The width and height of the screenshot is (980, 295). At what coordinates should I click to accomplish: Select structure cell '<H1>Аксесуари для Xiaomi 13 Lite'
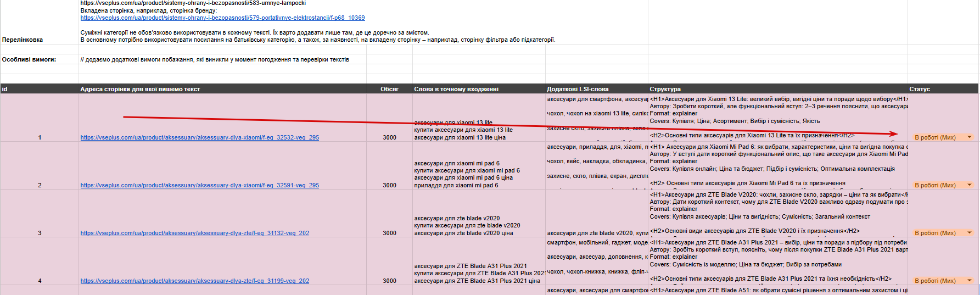pos(778,118)
